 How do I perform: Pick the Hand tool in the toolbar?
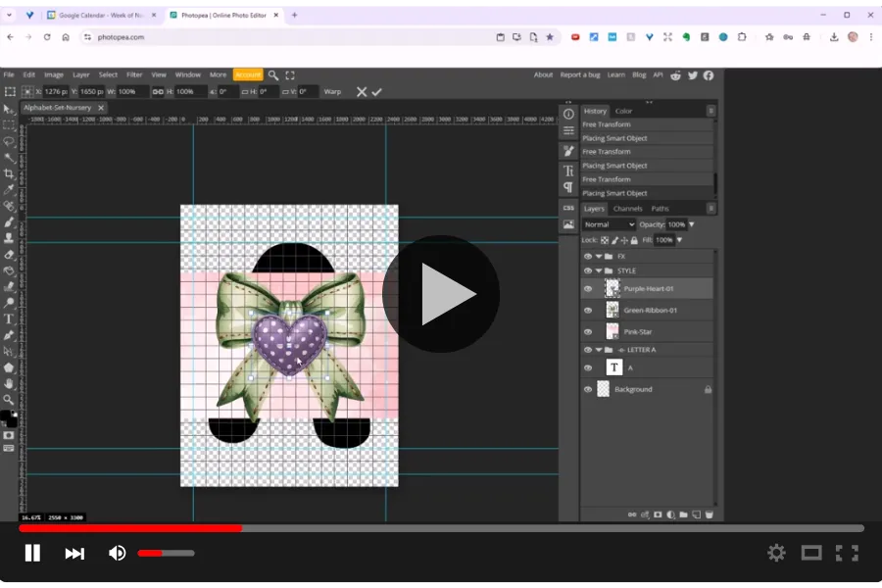point(9,383)
